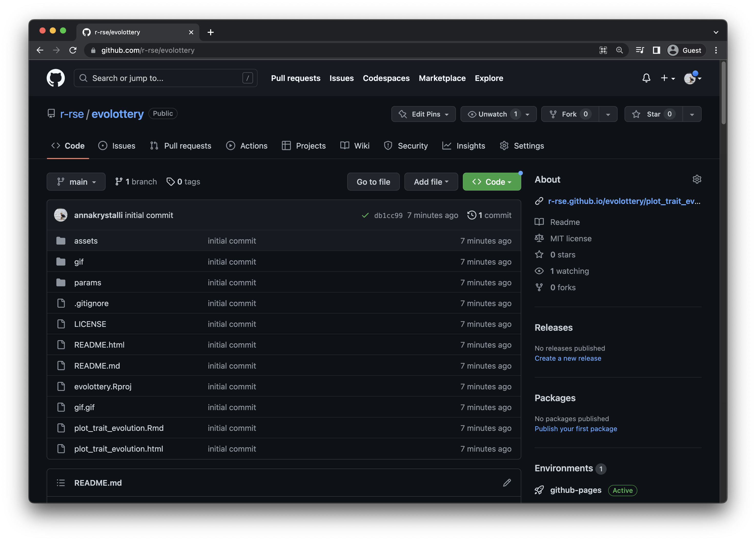Open the Projects tab
The width and height of the screenshot is (756, 541).
303,145
